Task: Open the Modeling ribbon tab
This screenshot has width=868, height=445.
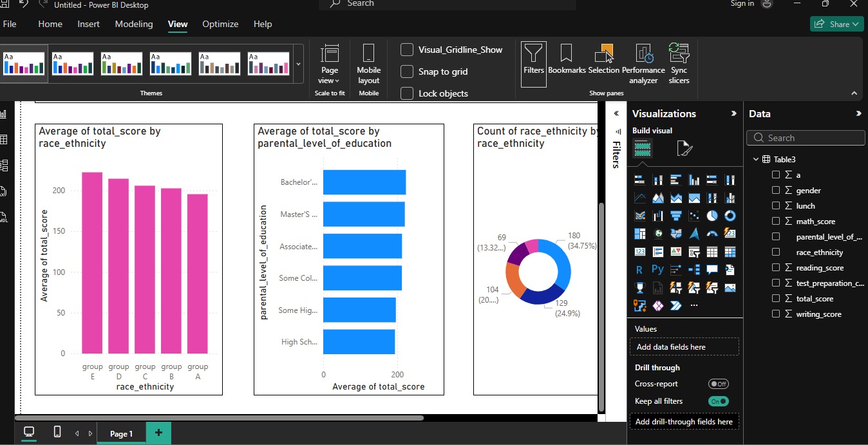Action: 134,24
